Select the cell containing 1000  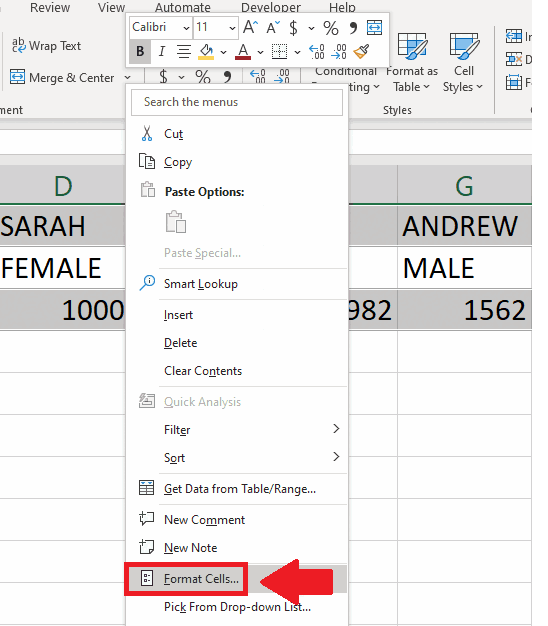point(63,310)
